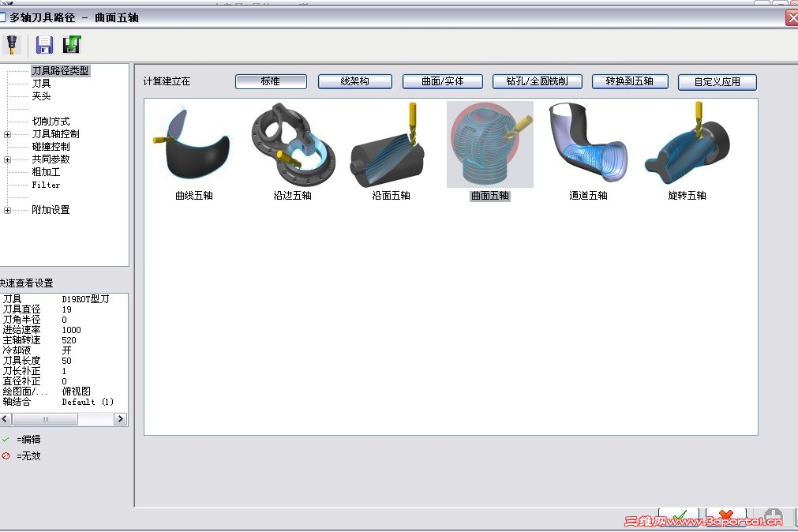Expand the 共同参数 tree node
This screenshot has height=532, width=798.
[7, 160]
